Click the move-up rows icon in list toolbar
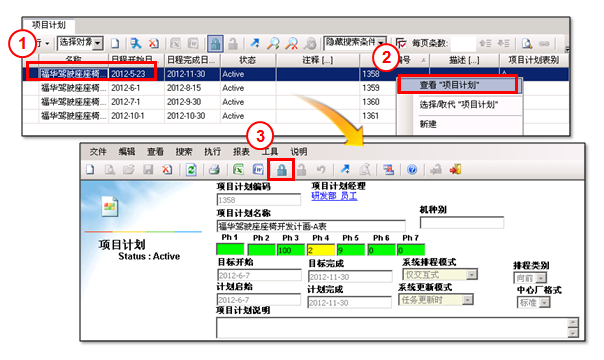Screen dimensions: 604x360 (x=485, y=44)
